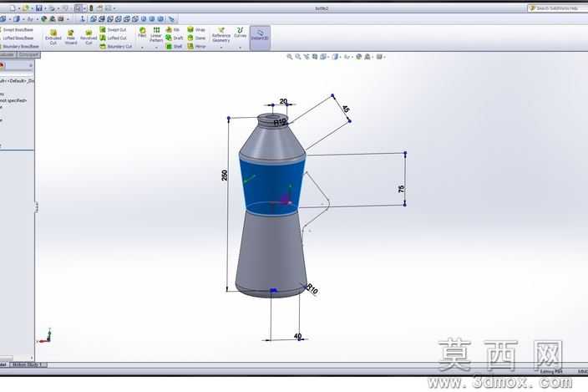Open Hide/Show Items in heads-up toolbar
The width and height of the screenshot is (588, 392).
[347, 57]
